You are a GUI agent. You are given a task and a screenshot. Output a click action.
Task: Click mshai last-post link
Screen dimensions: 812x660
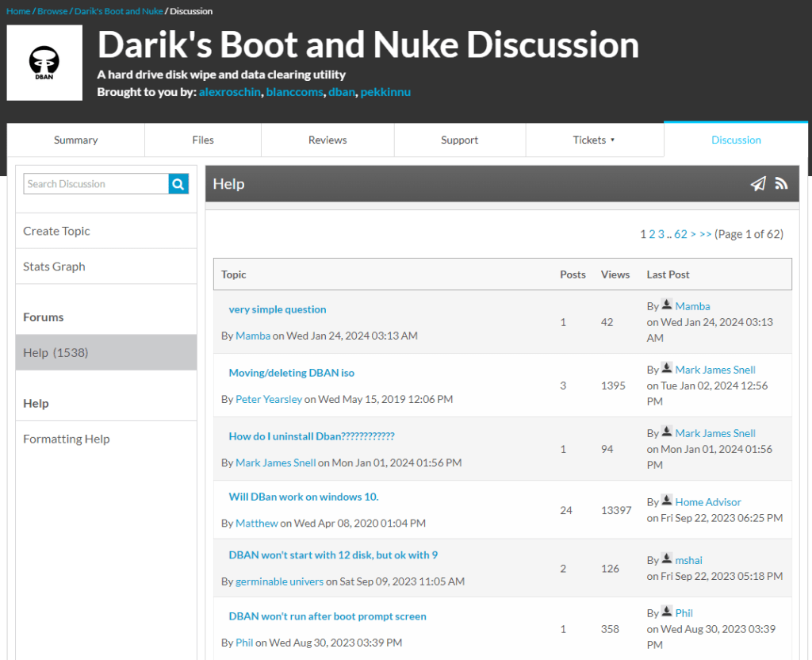tap(689, 560)
